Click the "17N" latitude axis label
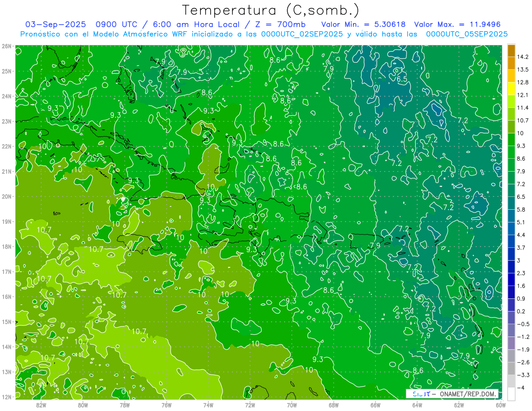532x411 pixels. [x=6, y=271]
